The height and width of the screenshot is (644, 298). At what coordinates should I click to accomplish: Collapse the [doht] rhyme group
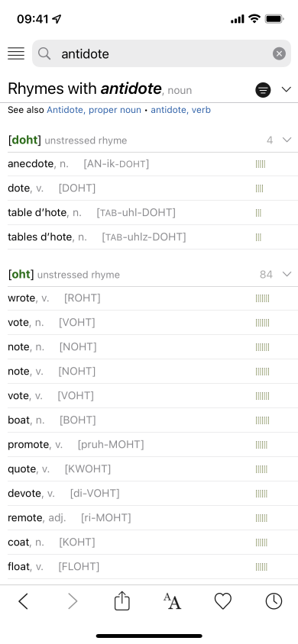287,140
